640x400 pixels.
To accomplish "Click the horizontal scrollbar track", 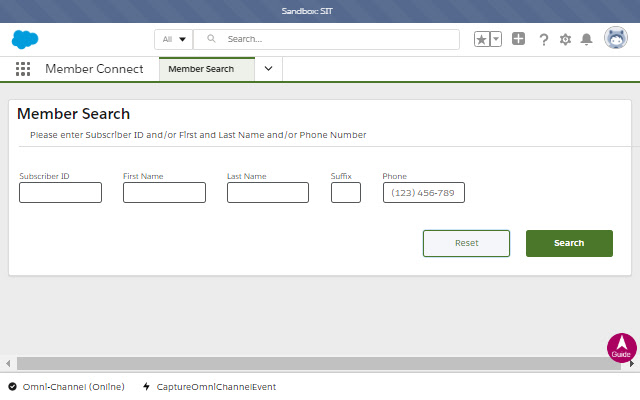I will tap(318, 363).
